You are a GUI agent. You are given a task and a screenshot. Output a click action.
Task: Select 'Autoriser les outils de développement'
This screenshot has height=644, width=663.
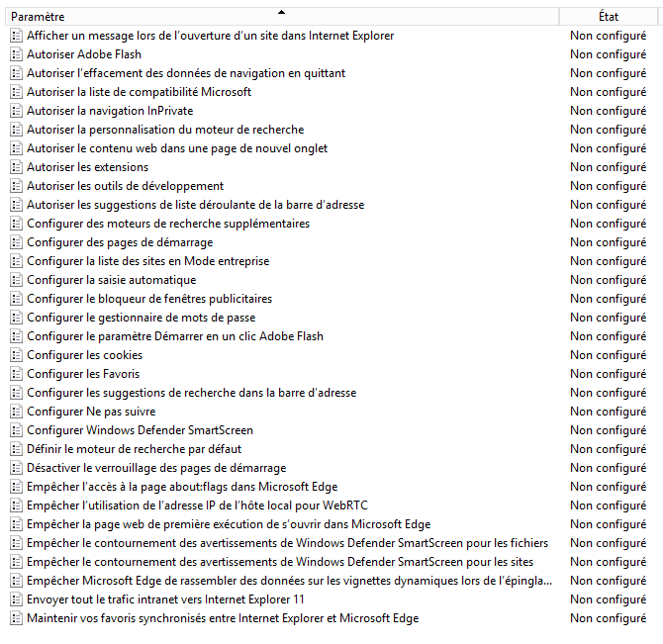[x=125, y=186]
